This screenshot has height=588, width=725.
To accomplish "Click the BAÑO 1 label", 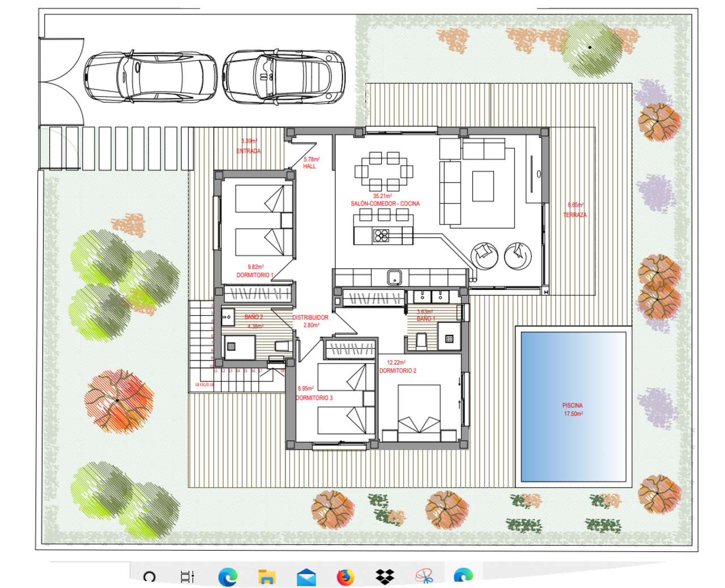I will (x=426, y=319).
